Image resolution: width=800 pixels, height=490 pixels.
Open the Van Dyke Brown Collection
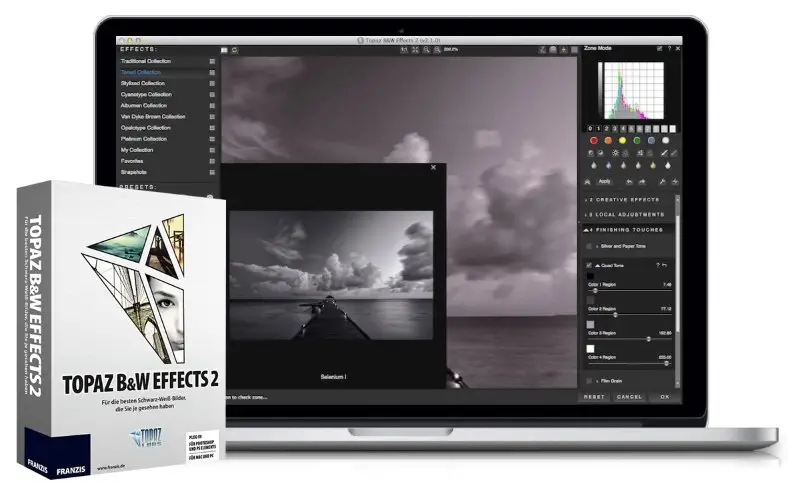[x=153, y=116]
